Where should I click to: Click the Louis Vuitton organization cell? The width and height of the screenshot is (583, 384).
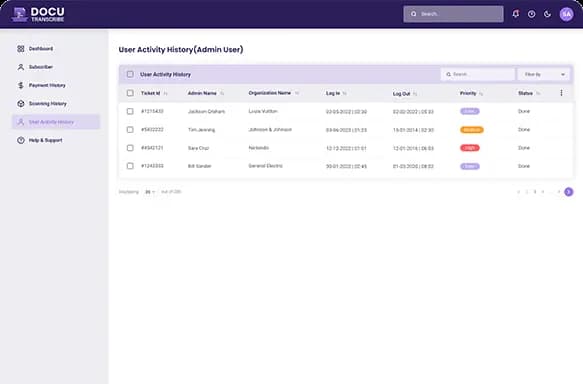click(x=263, y=111)
